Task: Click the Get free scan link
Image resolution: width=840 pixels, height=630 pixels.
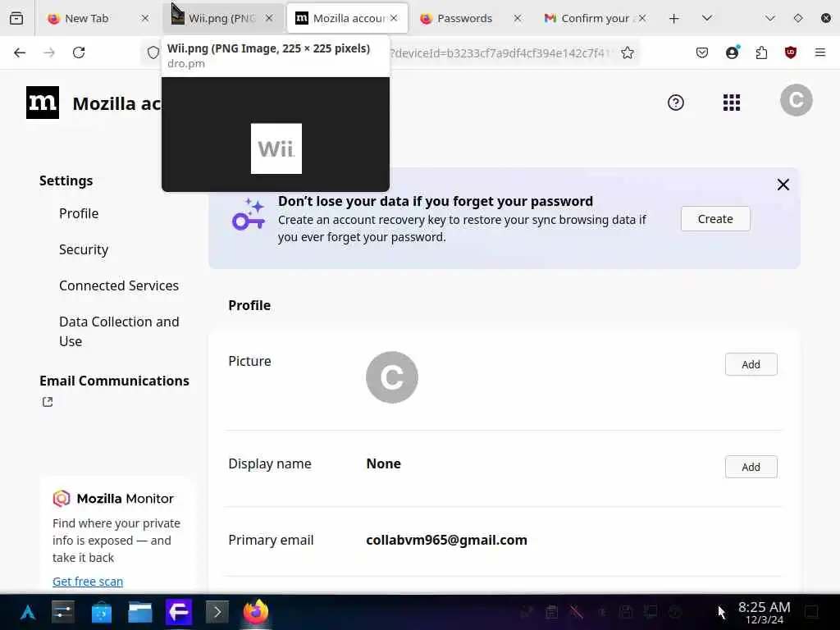Action: 88,582
